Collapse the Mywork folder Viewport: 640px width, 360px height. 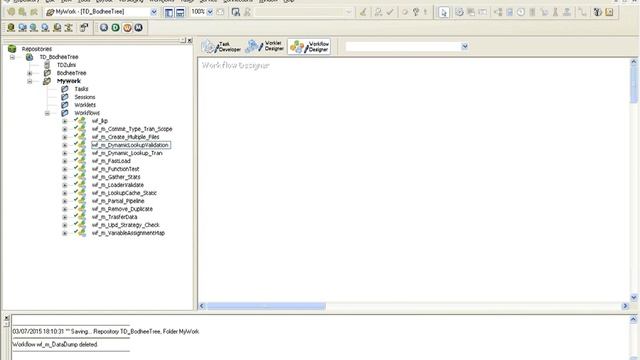(30, 81)
